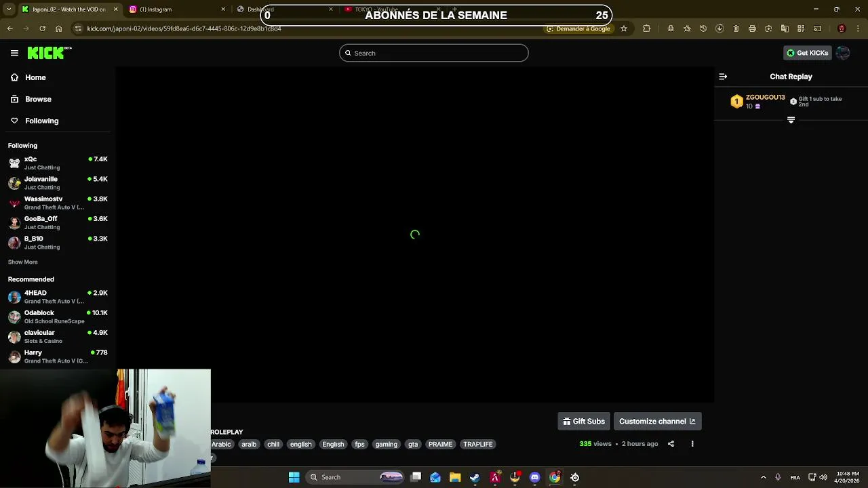Click browser home icon
This screenshot has width=868, height=488.
click(58, 28)
